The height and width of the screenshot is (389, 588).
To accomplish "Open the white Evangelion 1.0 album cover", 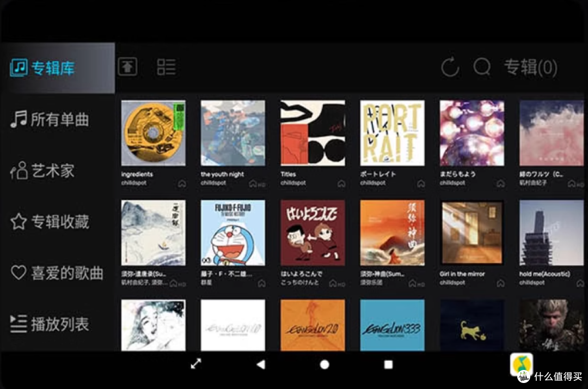I will pos(233,325).
